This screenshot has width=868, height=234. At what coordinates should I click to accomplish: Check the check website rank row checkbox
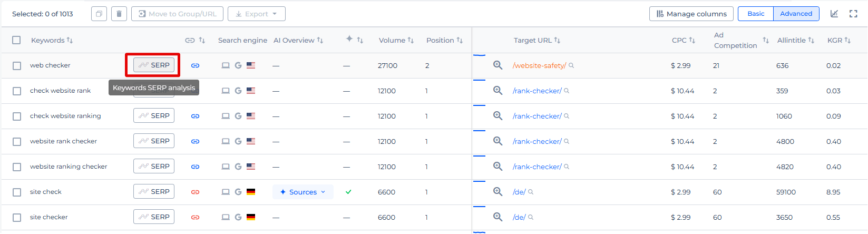tap(17, 91)
